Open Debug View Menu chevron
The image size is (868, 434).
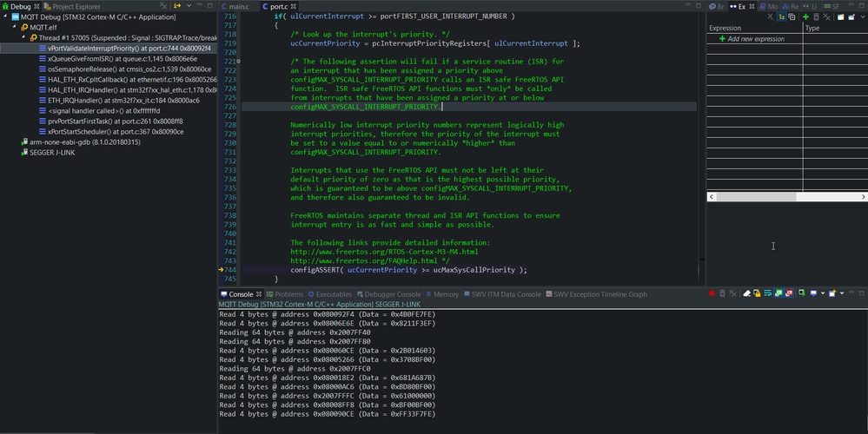click(189, 5)
